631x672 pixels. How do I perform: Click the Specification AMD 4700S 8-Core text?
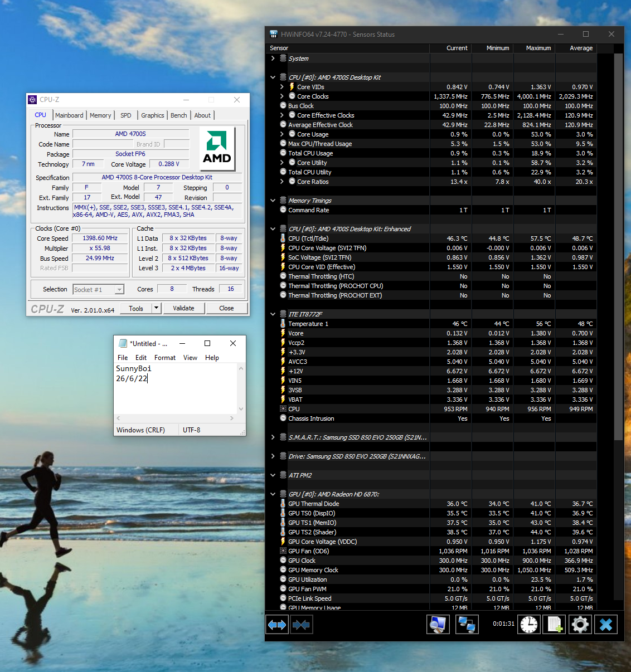pos(157,177)
